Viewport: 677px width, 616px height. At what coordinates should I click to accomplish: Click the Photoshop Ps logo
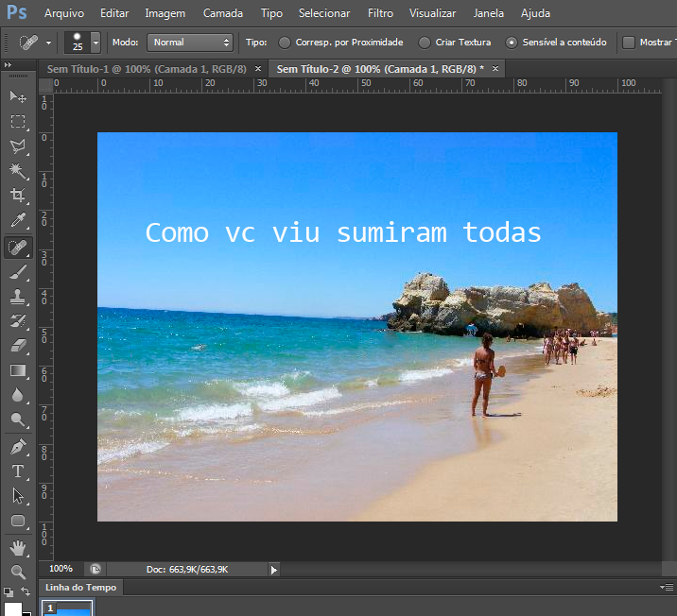tap(17, 12)
